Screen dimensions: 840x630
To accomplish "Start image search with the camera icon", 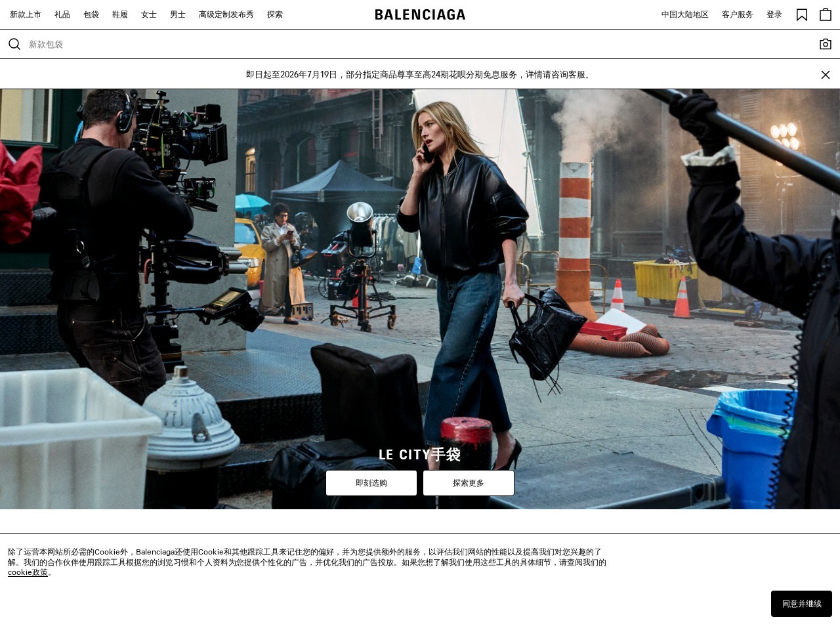I will [x=826, y=44].
